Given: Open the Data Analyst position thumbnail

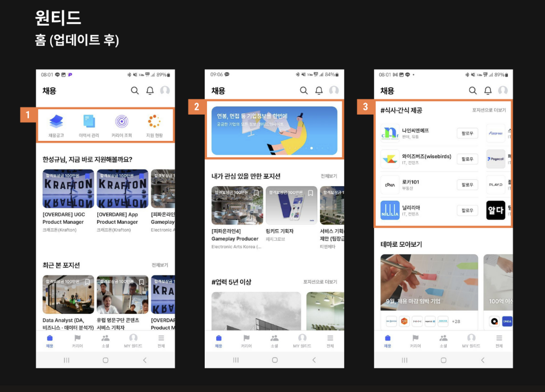Looking at the screenshot, I should (68, 295).
